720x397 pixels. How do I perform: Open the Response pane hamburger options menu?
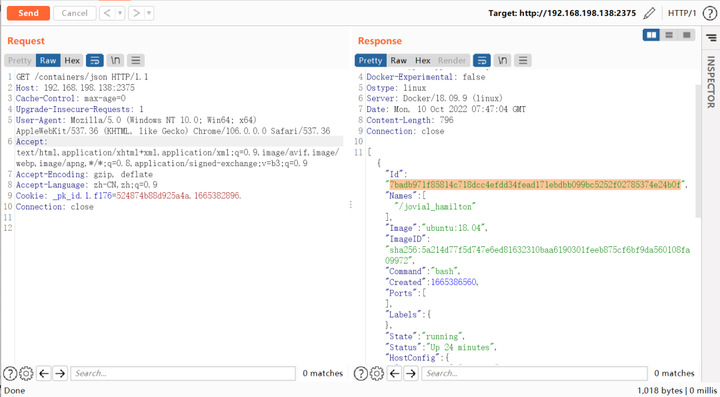[523, 60]
